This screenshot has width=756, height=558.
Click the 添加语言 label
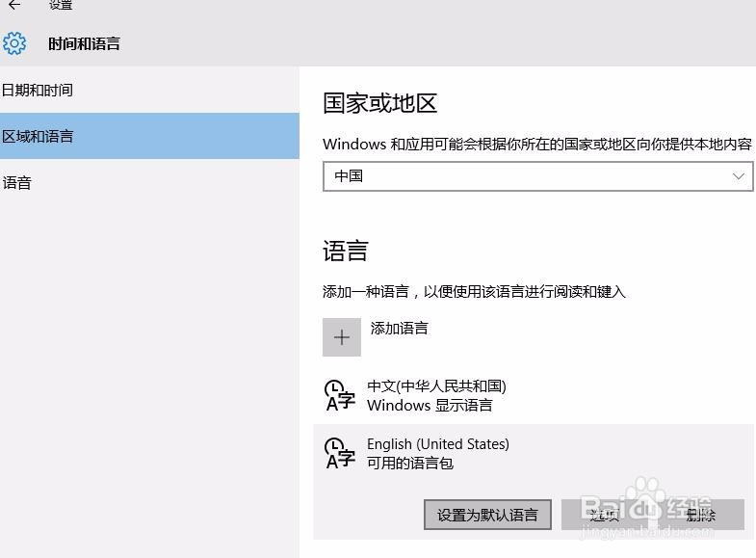point(400,329)
